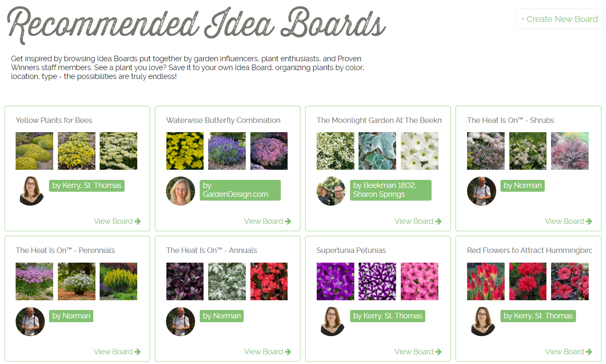The image size is (606, 364).
Task: Open the Yellow Plants for Bees board title
Action: (54, 120)
